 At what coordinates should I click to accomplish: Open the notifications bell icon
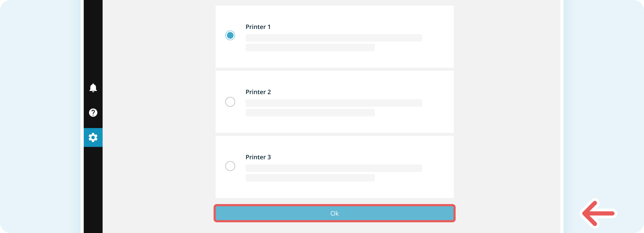[x=93, y=88]
